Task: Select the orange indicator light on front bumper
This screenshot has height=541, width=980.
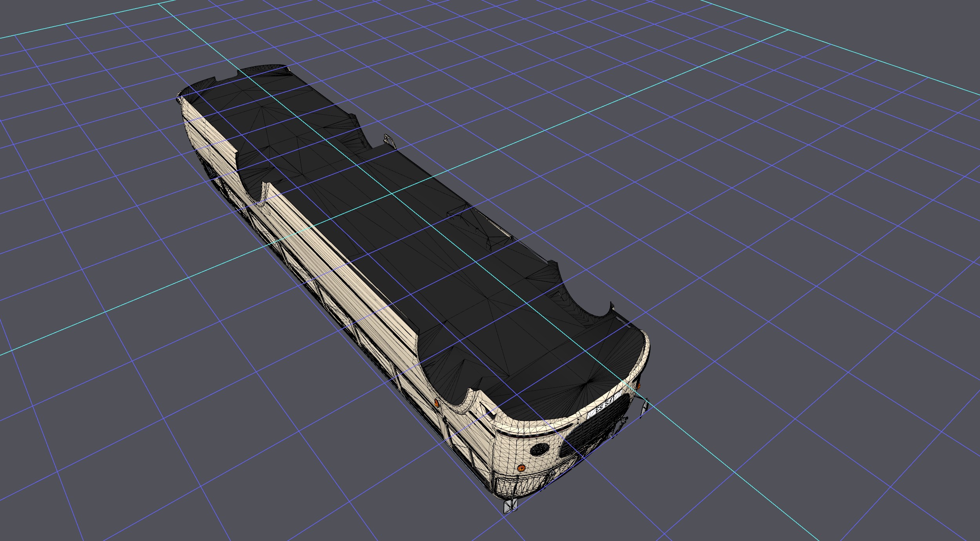Action: [521, 468]
